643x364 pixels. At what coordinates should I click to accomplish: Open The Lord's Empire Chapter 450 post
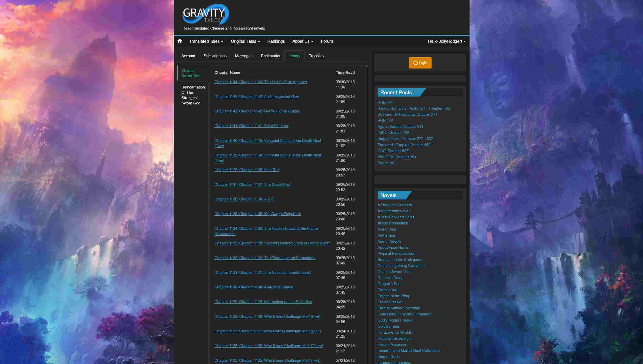click(x=404, y=145)
